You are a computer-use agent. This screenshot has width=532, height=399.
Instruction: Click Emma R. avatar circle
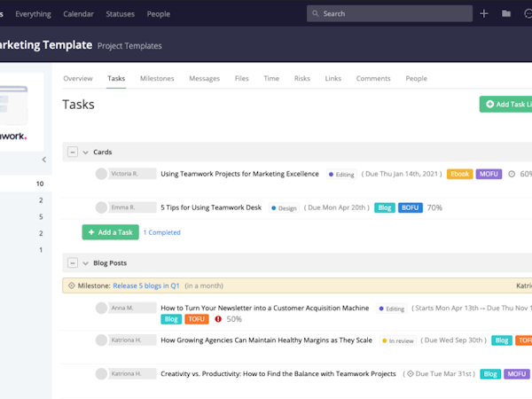click(x=101, y=207)
